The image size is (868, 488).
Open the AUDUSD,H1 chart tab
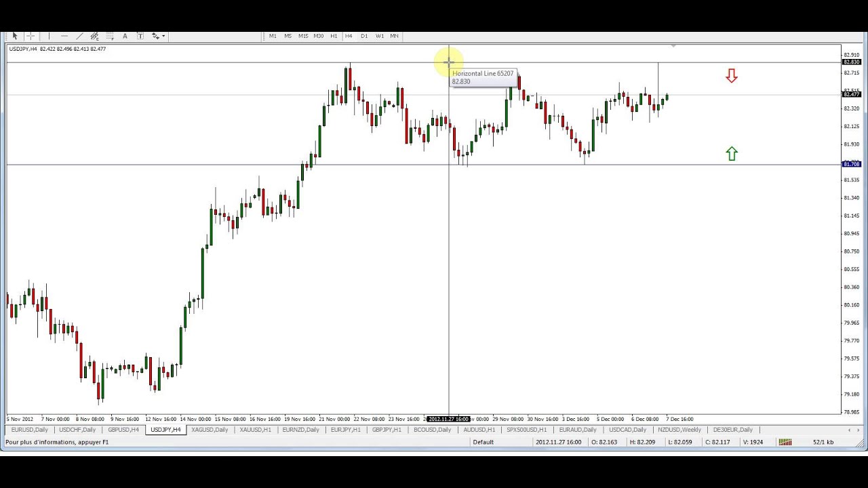[479, 430]
